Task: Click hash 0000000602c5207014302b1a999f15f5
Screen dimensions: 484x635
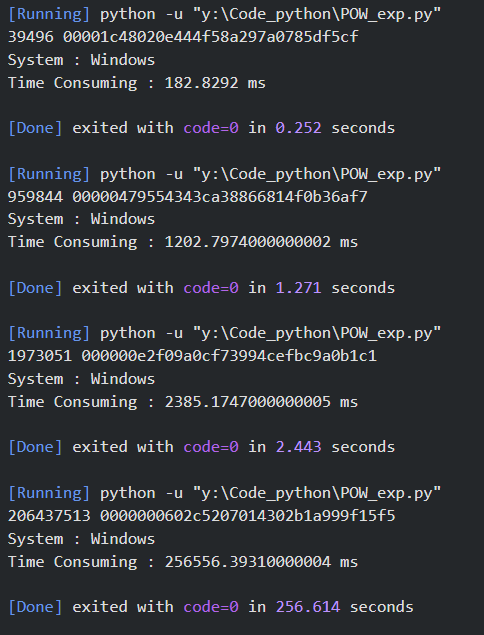Action: [247, 516]
